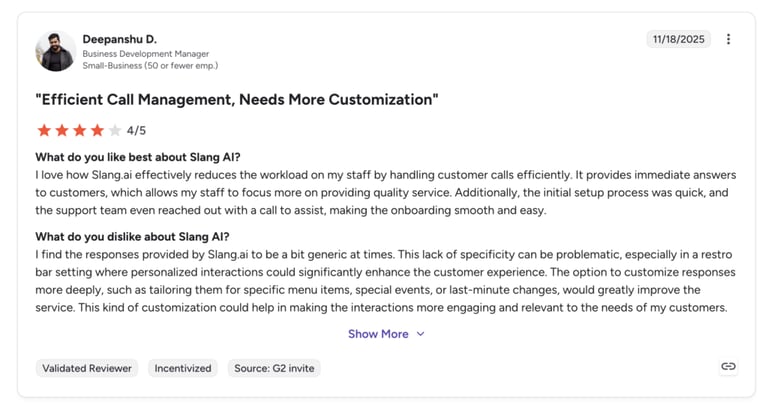Click the chevron beside Show More
768x409 pixels.
(x=420, y=334)
